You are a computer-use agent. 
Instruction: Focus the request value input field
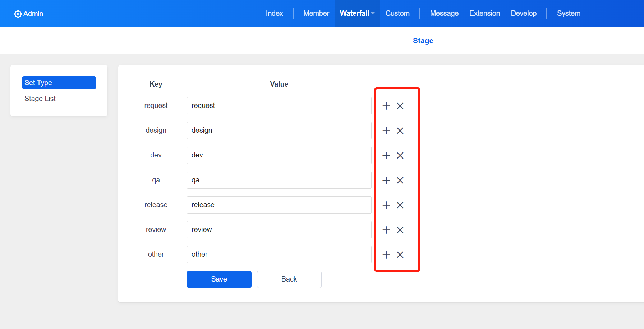click(x=279, y=106)
